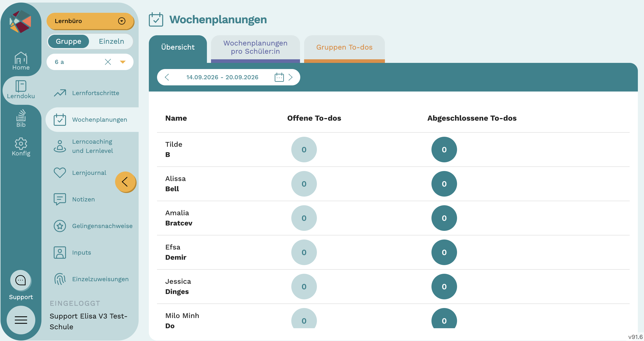644x341 pixels.
Task: Click version label v91.6
Action: (635, 337)
